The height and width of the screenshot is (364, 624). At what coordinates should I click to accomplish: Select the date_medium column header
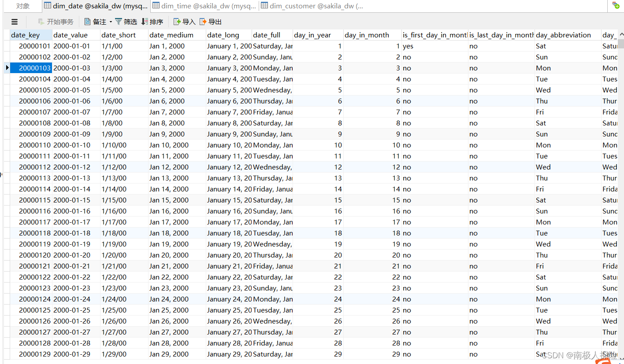(177, 35)
